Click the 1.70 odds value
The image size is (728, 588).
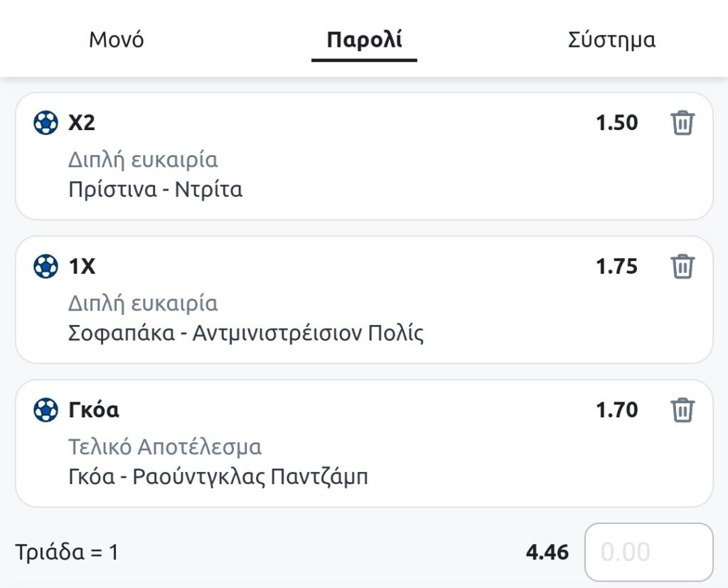(x=616, y=410)
